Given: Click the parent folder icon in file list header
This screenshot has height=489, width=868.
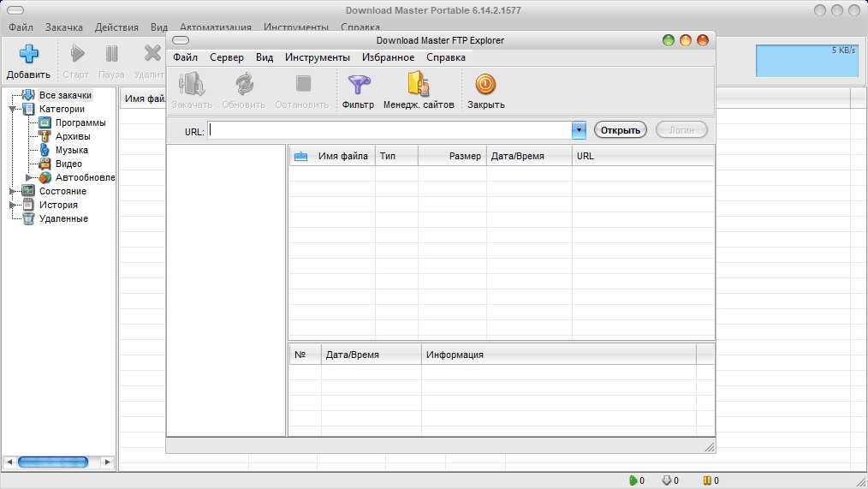Looking at the screenshot, I should click(300, 156).
